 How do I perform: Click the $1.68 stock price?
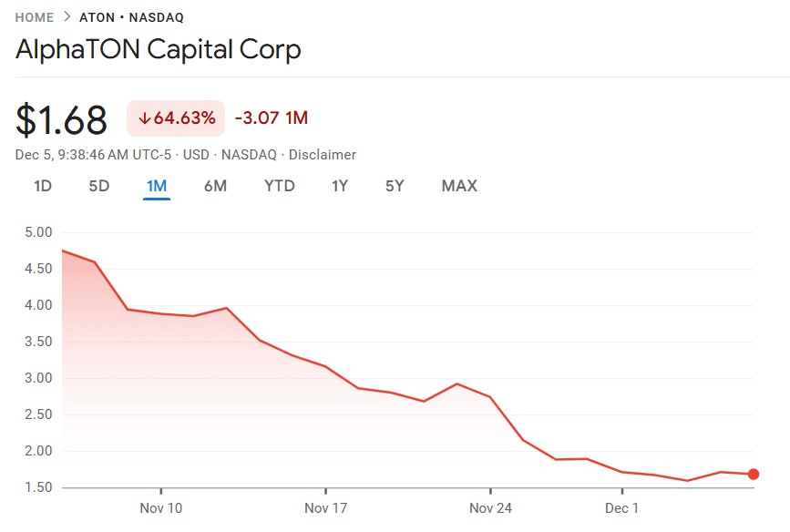pyautogui.click(x=61, y=118)
